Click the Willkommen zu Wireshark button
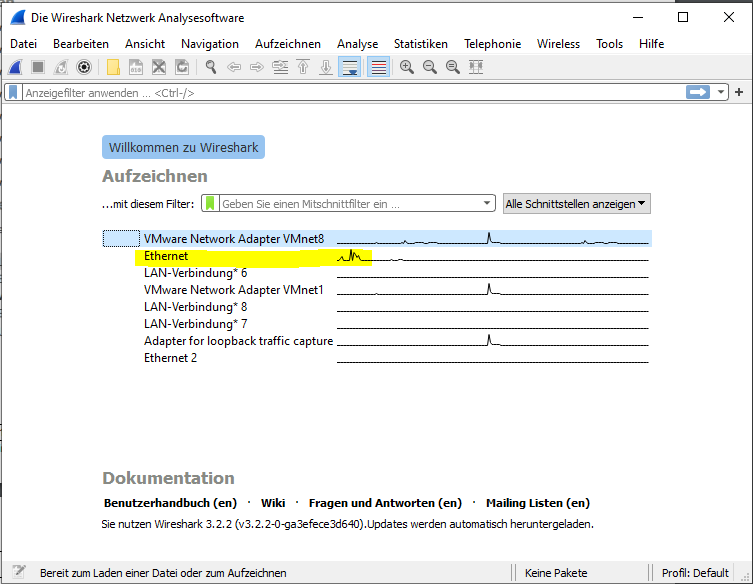The width and height of the screenshot is (753, 584). click(x=183, y=147)
